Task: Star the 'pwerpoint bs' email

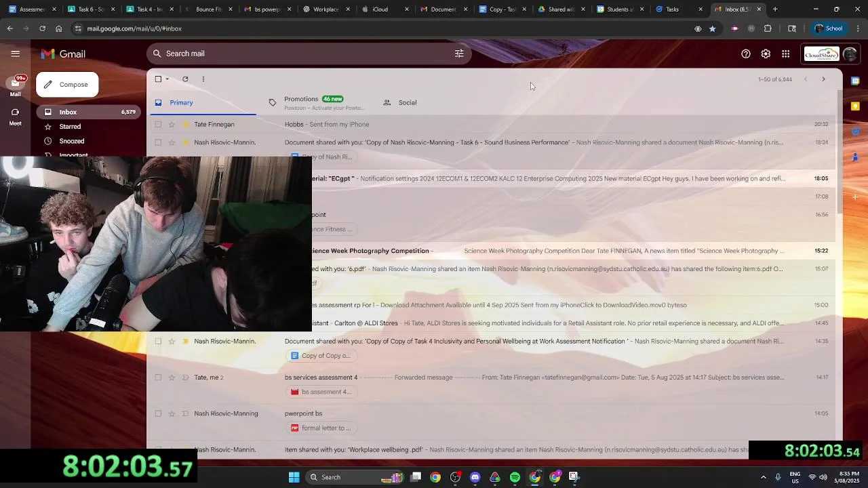Action: (x=172, y=413)
